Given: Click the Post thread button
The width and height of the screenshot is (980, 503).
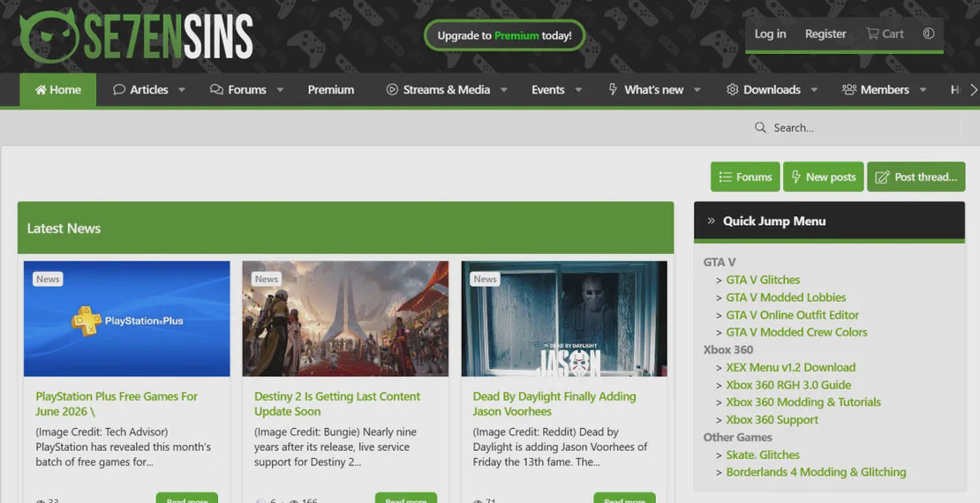Looking at the screenshot, I should click(916, 176).
